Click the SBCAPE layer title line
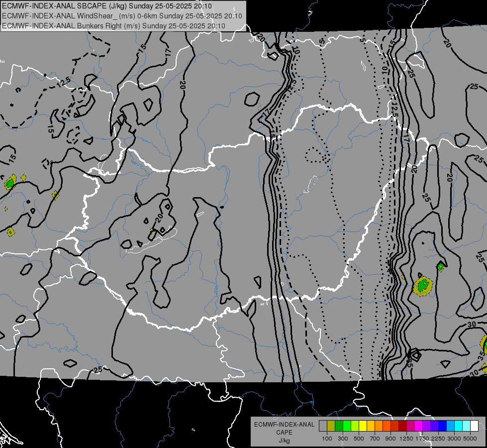The image size is (487, 448). tap(107, 6)
